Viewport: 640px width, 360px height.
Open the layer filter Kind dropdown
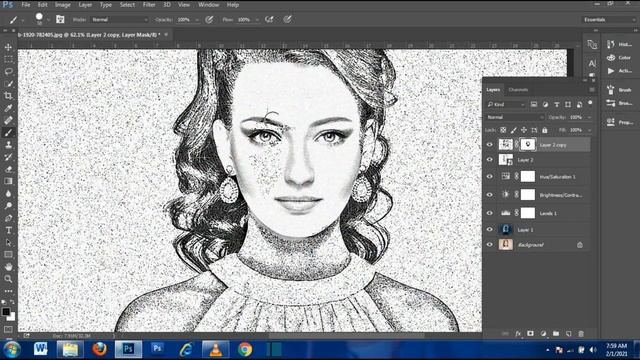(x=506, y=104)
